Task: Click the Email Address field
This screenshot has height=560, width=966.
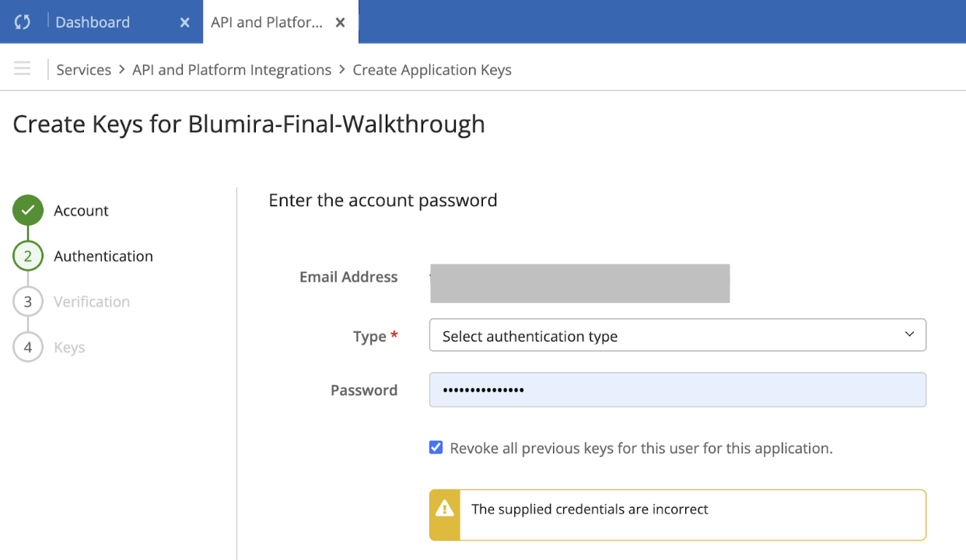Action: coord(579,283)
